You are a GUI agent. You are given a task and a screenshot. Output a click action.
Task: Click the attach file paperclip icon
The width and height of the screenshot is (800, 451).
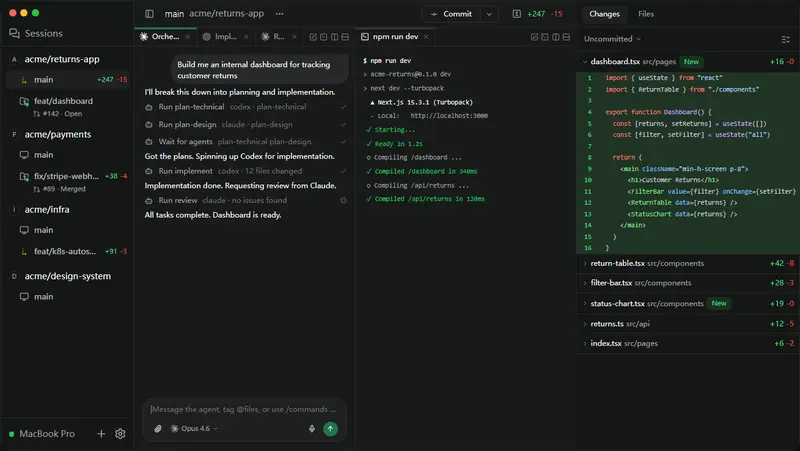pyautogui.click(x=158, y=429)
